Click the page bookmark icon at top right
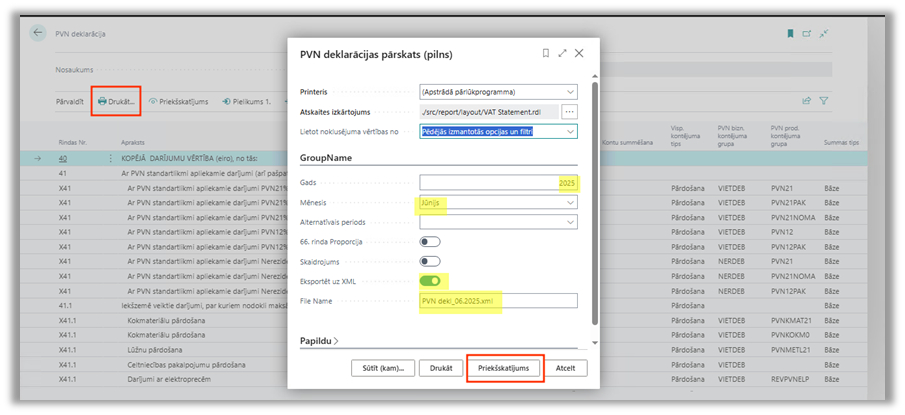The height and width of the screenshot is (415, 905). pos(791,33)
